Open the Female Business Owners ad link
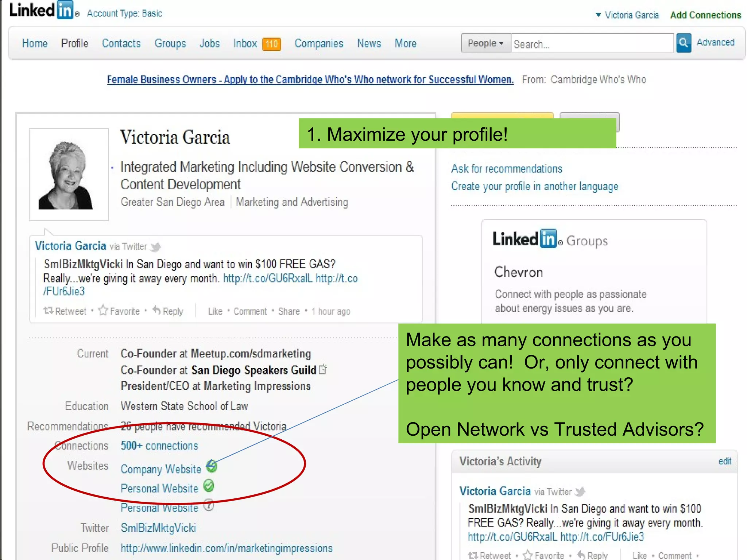The height and width of the screenshot is (560, 747). (x=310, y=79)
